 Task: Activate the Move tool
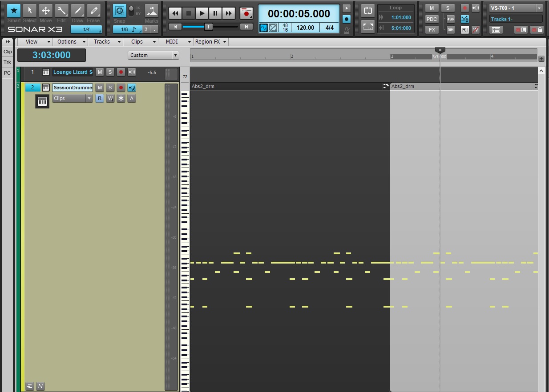coord(46,10)
